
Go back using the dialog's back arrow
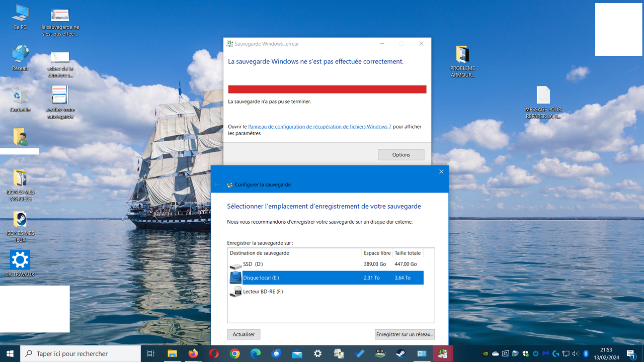click(x=217, y=184)
